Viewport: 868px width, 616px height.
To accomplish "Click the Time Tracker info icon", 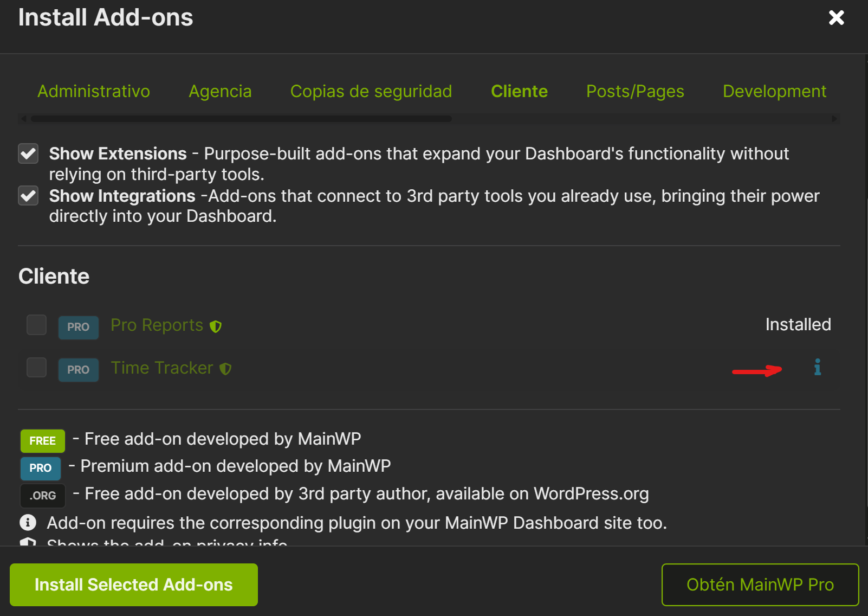I will pyautogui.click(x=817, y=368).
